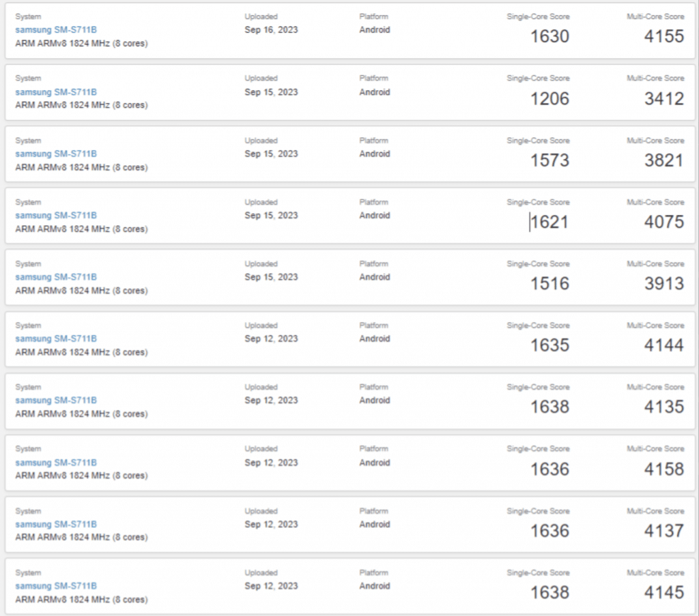Open samsung SM-S711B result scoring 1573
This screenshot has height=616, width=699.
click(x=56, y=153)
